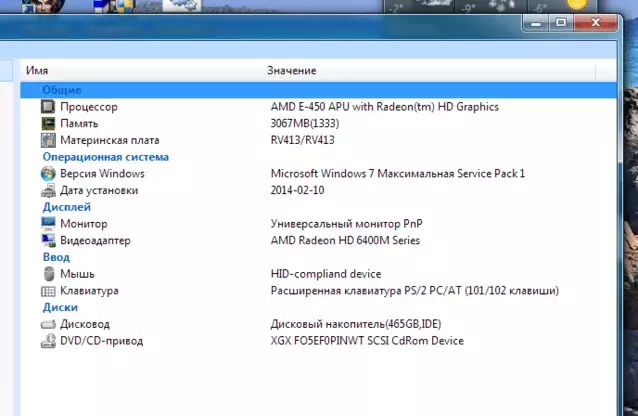Click the 2014-02-10 install date value
Image resolution: width=638 pixels, height=416 pixels.
click(297, 190)
